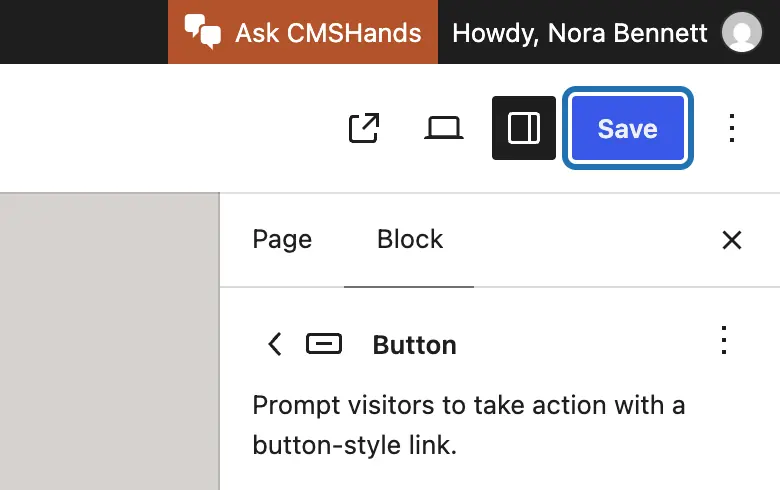Click the Button block icon

click(324, 344)
